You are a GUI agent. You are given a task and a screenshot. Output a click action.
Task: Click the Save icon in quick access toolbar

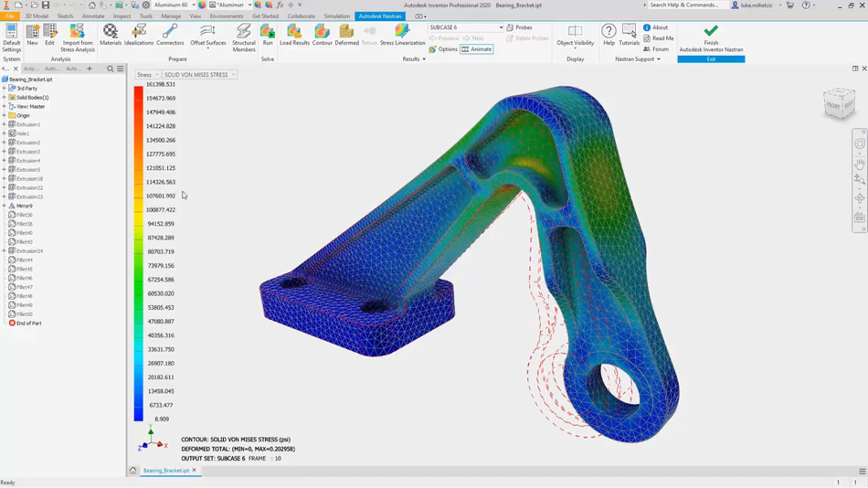(x=46, y=5)
